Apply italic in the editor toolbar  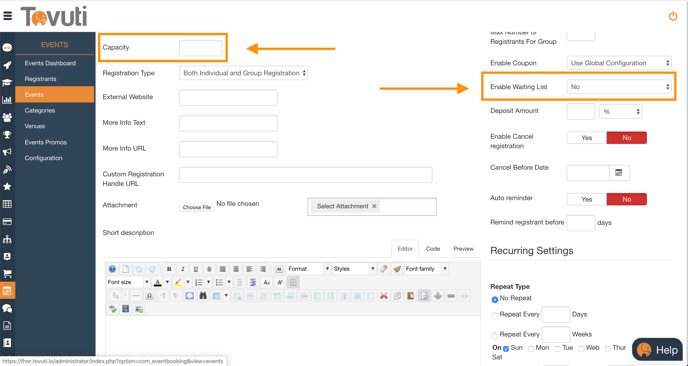(183, 269)
